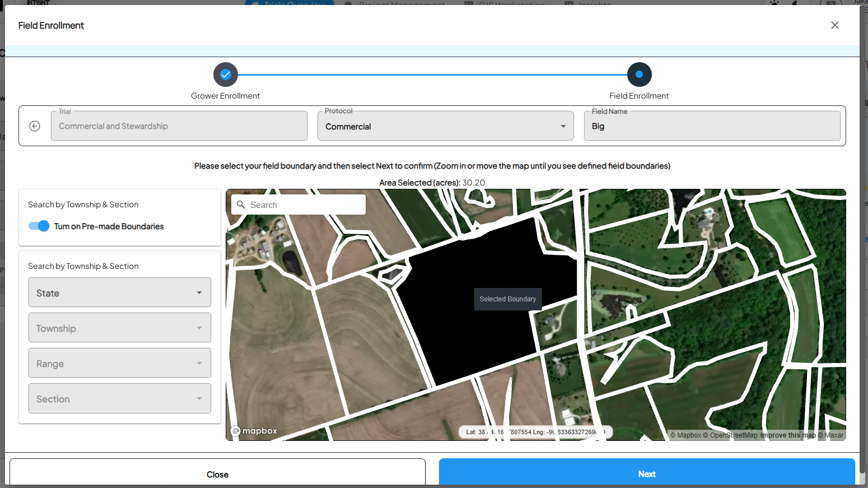Click the back arrow circle icon
This screenshot has height=488, width=868.
[35, 126]
